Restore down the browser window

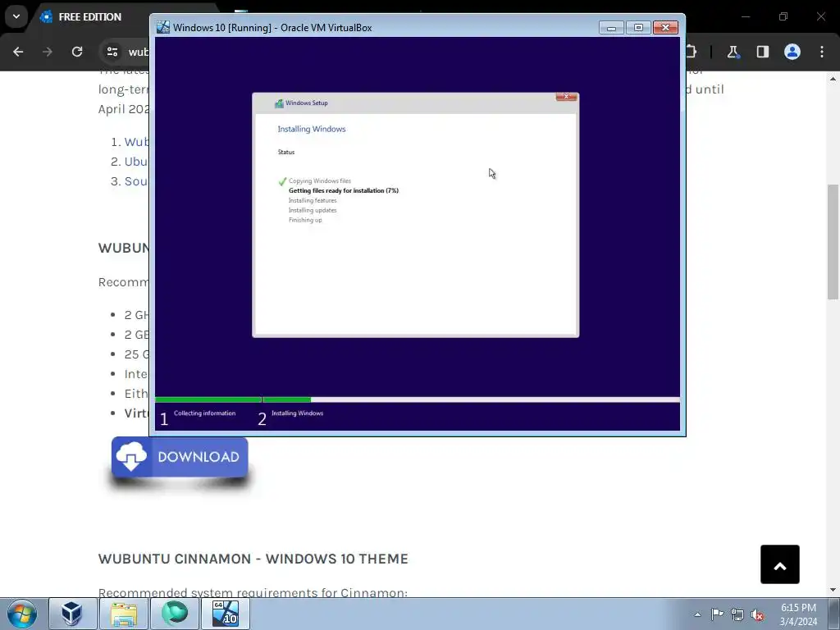783,16
